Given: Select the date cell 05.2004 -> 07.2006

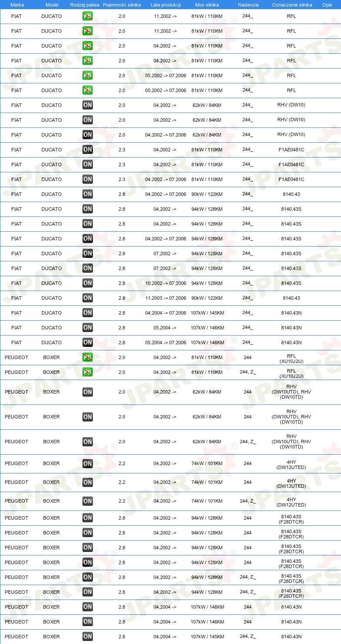Looking at the screenshot, I should pos(166,343).
